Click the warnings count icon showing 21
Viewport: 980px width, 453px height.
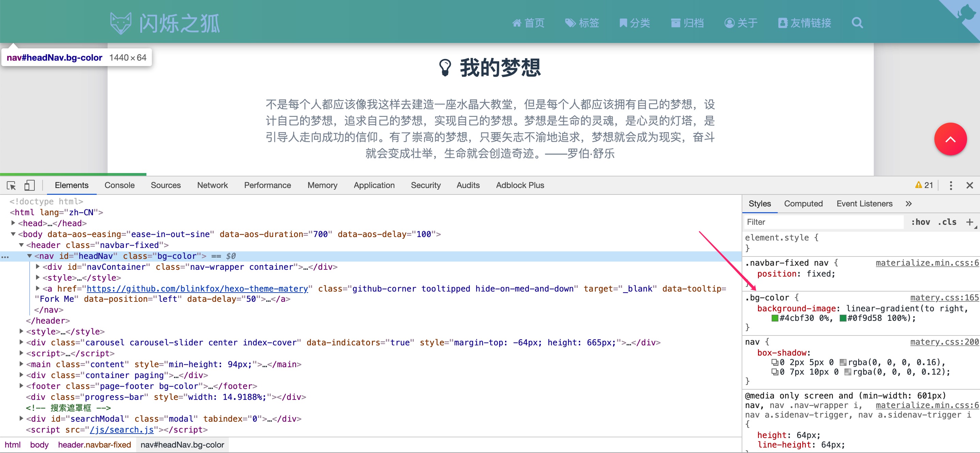pyautogui.click(x=924, y=185)
